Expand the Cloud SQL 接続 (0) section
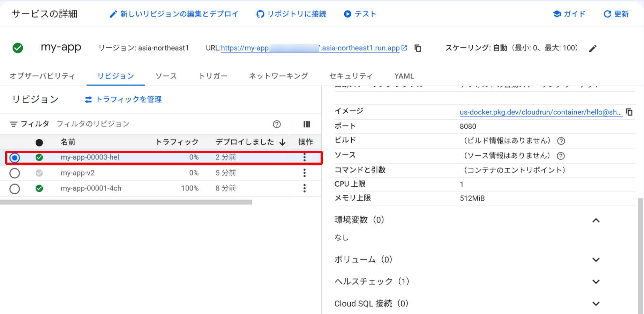644x314 pixels. coord(596,304)
